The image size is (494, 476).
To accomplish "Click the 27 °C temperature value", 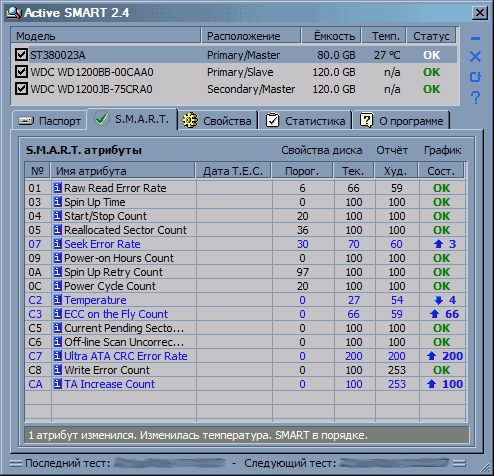I will pos(387,55).
